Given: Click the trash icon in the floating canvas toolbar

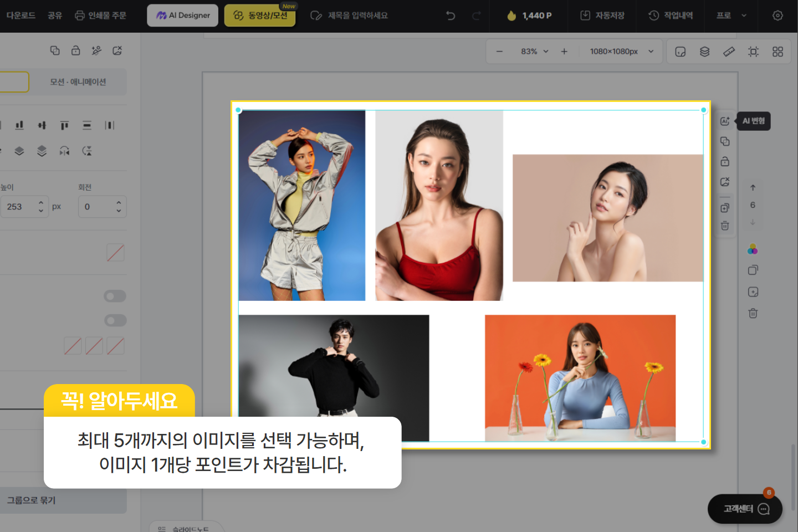Looking at the screenshot, I should click(725, 226).
